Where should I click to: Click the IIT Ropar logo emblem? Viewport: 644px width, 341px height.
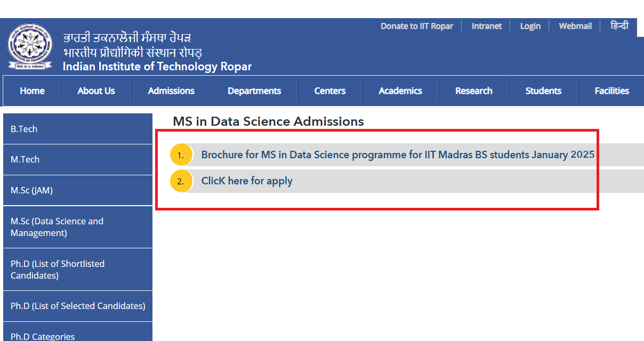[x=30, y=47]
